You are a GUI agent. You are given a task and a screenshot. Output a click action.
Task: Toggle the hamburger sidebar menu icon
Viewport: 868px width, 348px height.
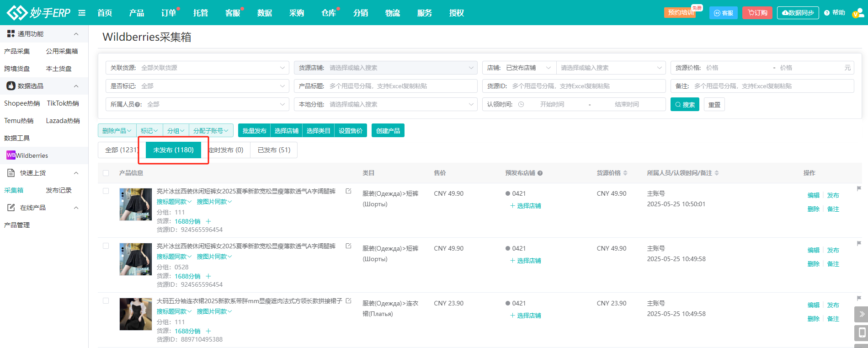(x=82, y=13)
